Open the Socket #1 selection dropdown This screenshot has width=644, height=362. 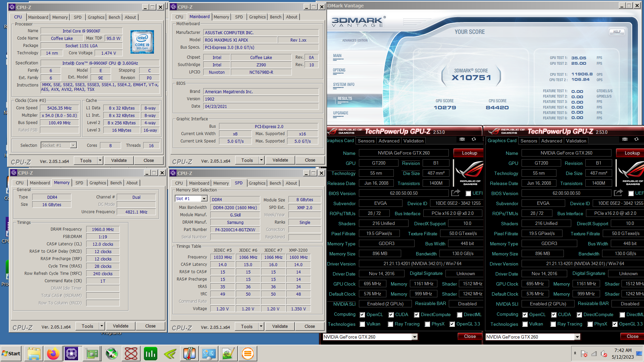pyautogui.click(x=73, y=145)
